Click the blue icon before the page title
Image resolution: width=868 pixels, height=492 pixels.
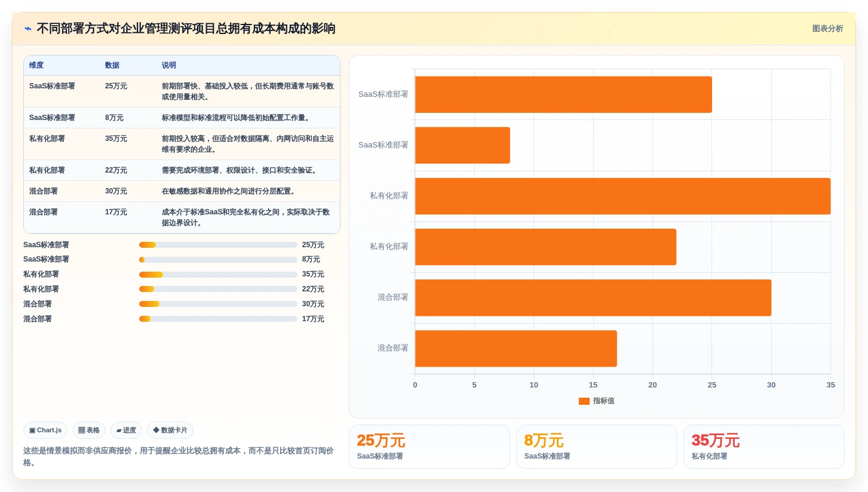click(x=27, y=29)
